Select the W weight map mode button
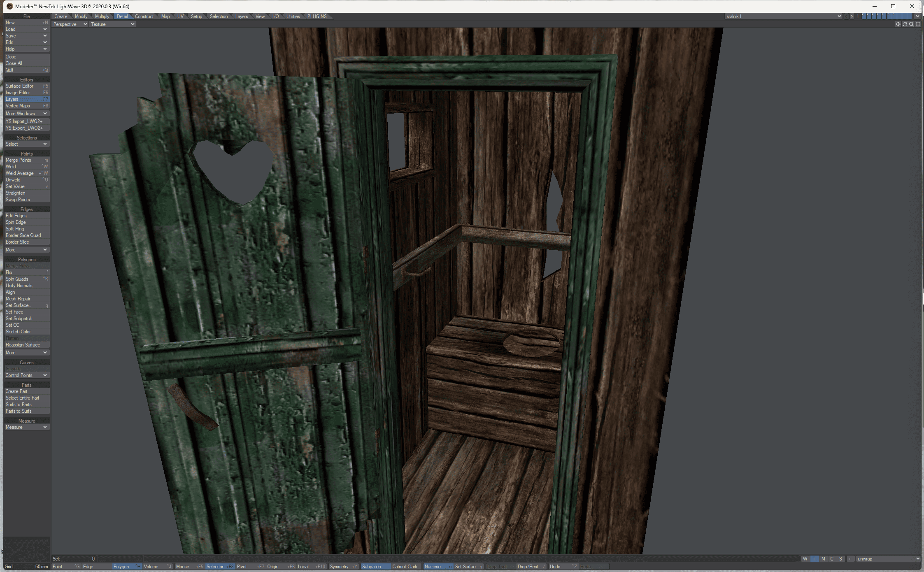Screen dimensions: 924x572 tap(805, 559)
